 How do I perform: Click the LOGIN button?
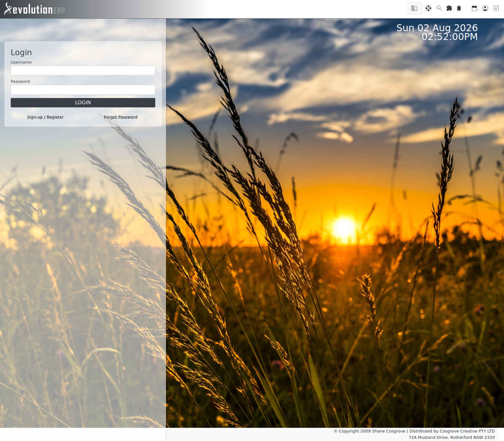(83, 103)
